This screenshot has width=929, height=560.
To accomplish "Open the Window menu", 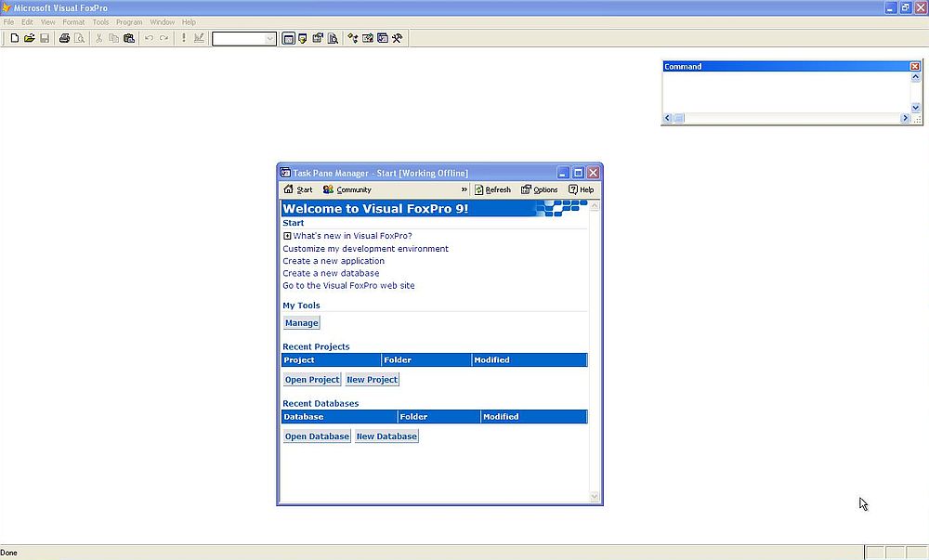I will [x=163, y=22].
